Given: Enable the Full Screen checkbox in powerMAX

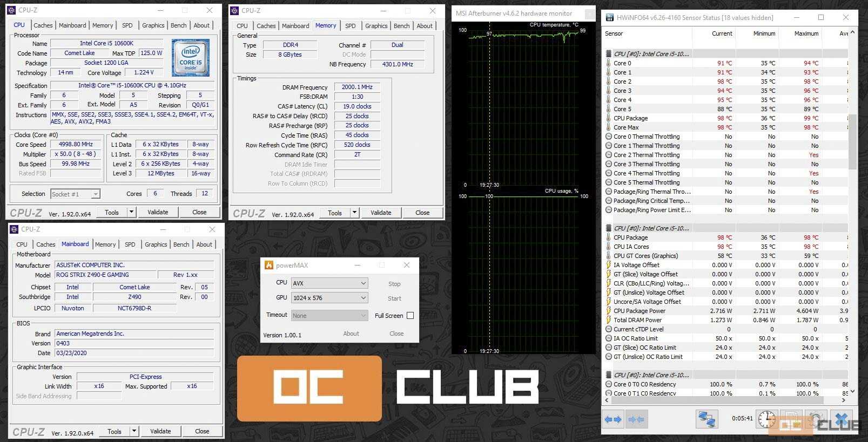Looking at the screenshot, I should [410, 316].
